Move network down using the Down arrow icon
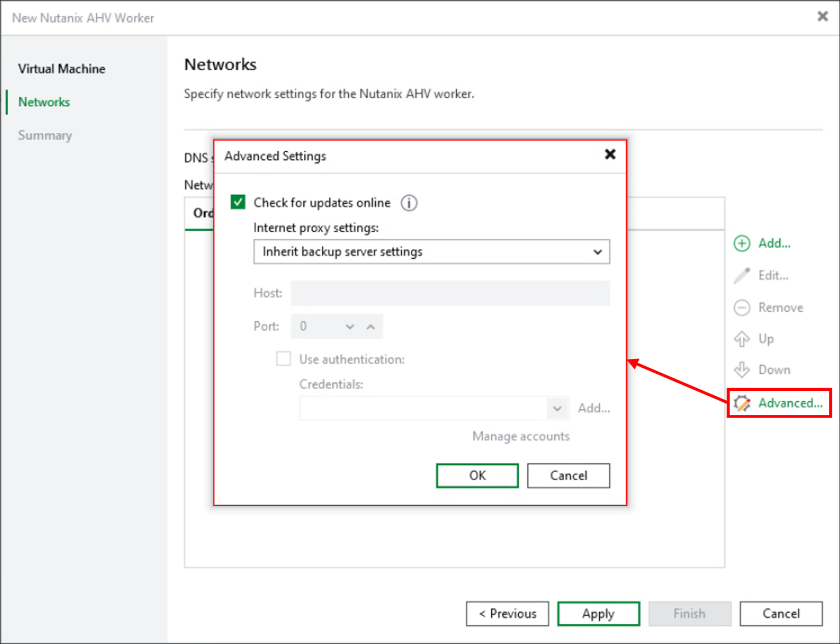Image resolution: width=840 pixels, height=644 pixels. pos(742,369)
